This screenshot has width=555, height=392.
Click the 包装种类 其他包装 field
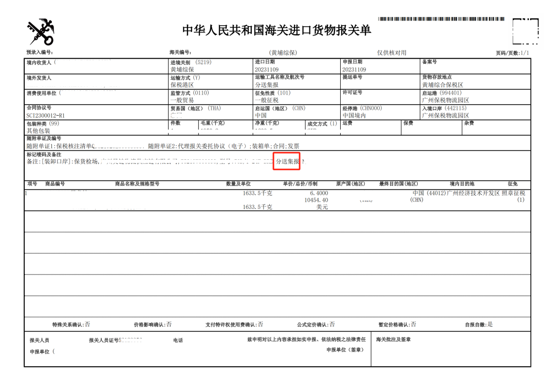(40, 130)
